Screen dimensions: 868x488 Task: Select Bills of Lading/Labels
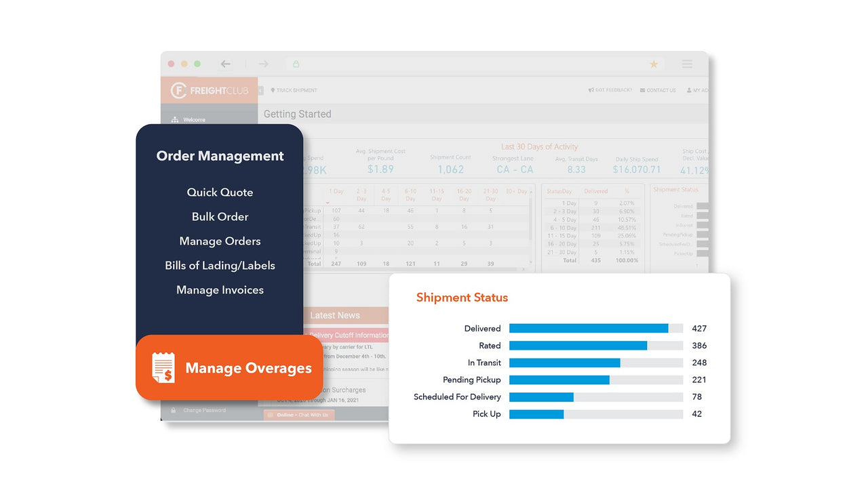(220, 266)
